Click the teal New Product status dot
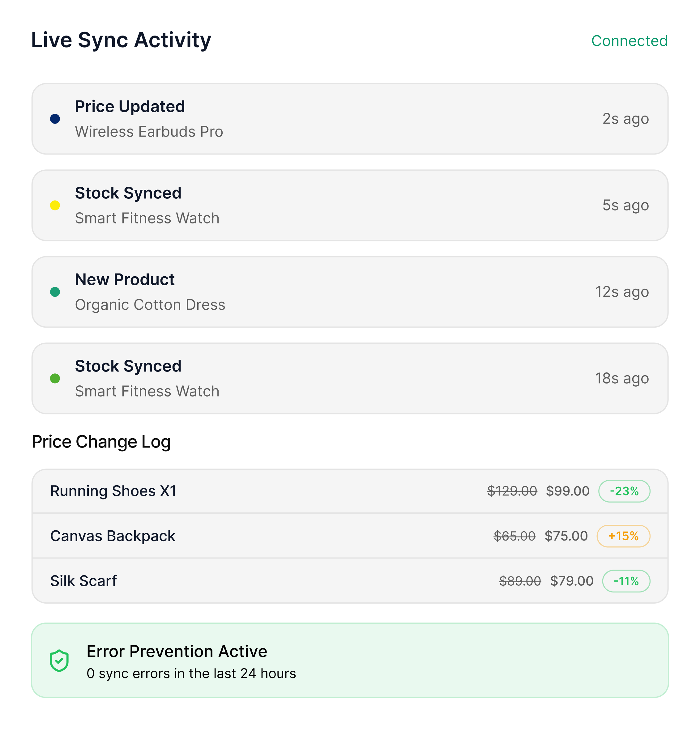The height and width of the screenshot is (730, 700). (55, 292)
